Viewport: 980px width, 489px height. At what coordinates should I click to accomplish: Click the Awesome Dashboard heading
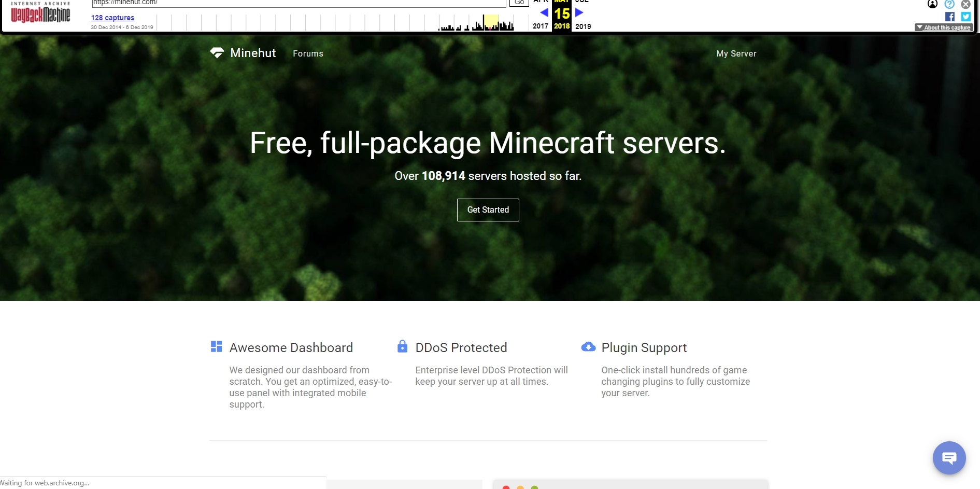pyautogui.click(x=291, y=347)
